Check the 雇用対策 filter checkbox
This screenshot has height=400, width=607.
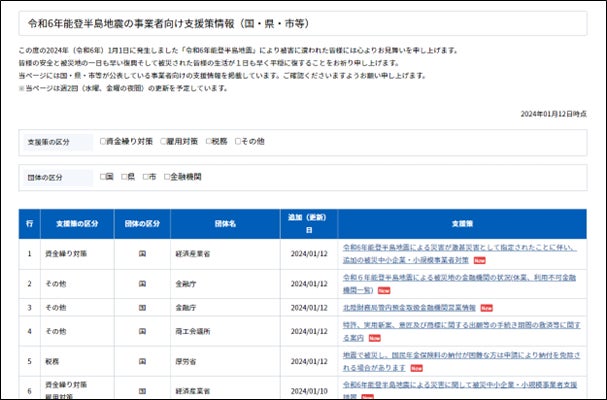click(163, 141)
